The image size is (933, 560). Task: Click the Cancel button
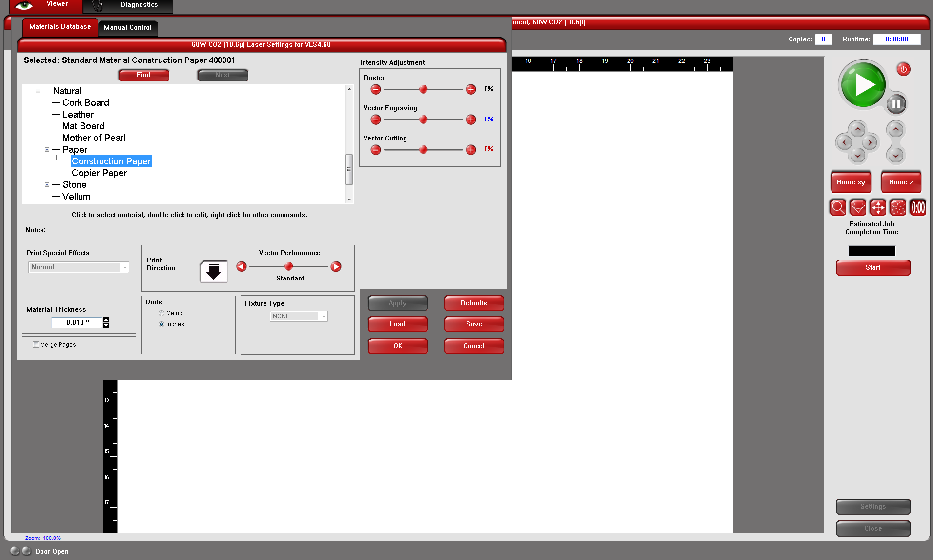pyautogui.click(x=474, y=346)
